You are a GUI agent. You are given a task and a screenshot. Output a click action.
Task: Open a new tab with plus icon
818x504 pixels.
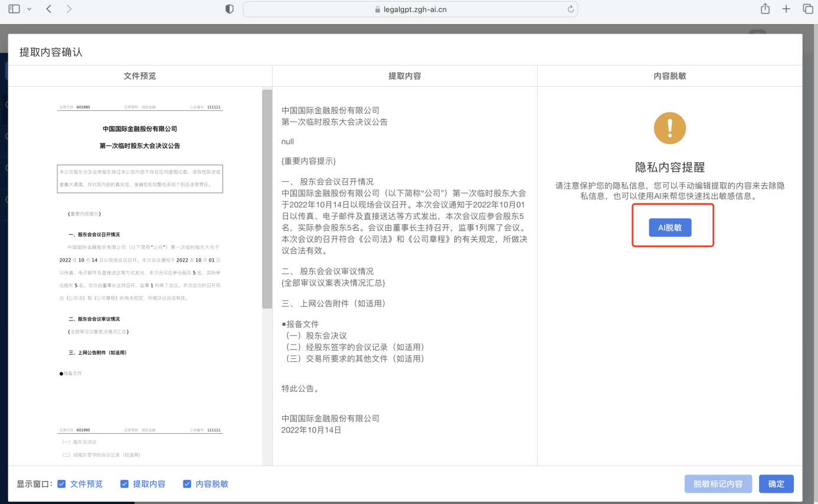[786, 9]
